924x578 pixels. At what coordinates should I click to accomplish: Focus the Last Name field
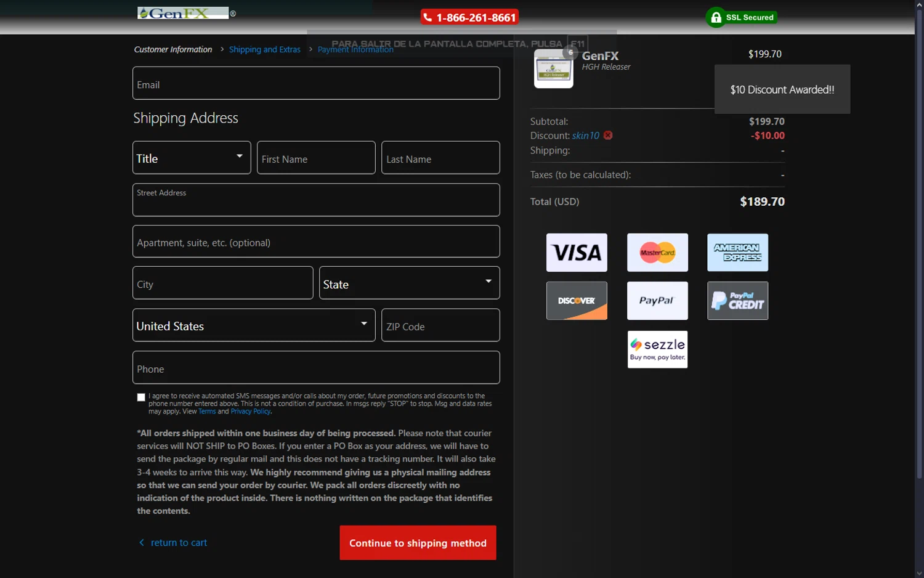[x=440, y=158]
